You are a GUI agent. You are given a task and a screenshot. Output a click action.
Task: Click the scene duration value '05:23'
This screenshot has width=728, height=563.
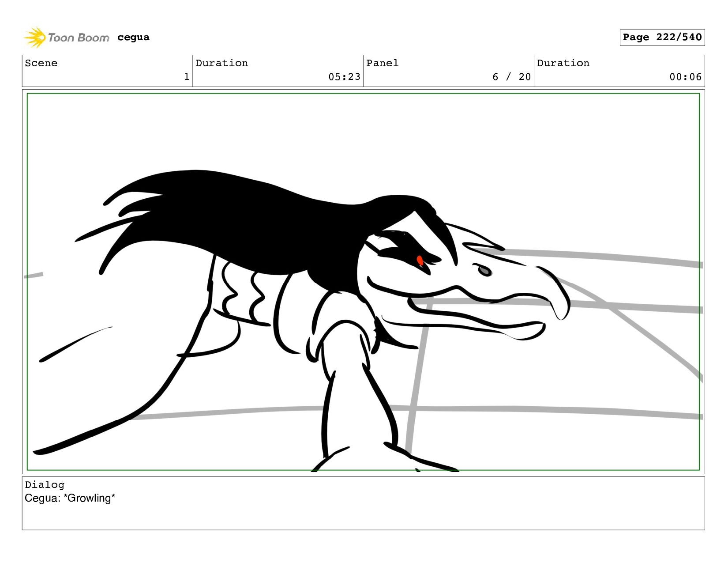pos(344,77)
